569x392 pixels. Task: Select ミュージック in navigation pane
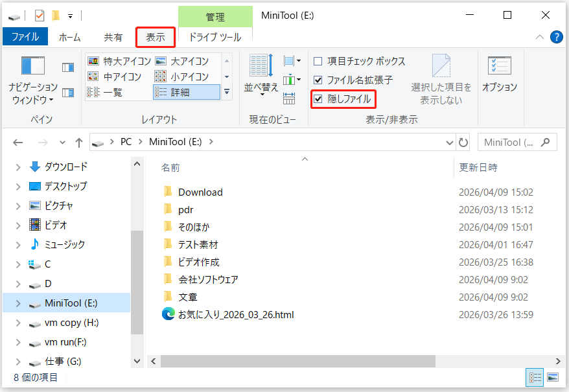(x=65, y=245)
